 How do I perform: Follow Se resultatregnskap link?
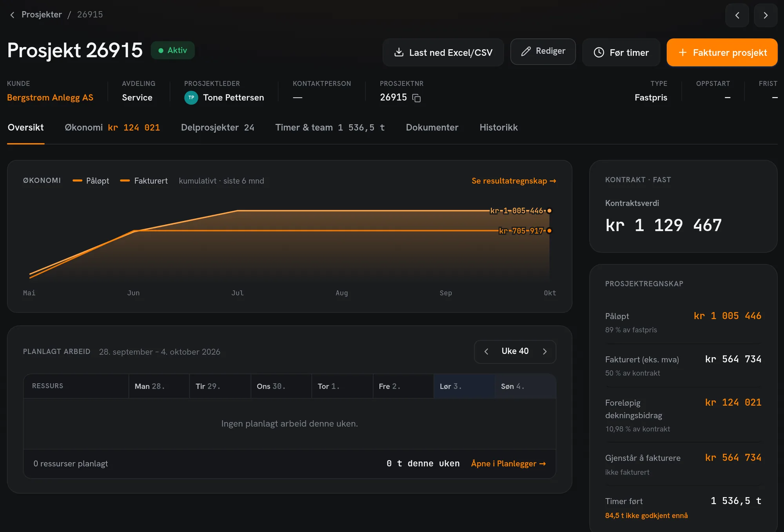pos(514,181)
